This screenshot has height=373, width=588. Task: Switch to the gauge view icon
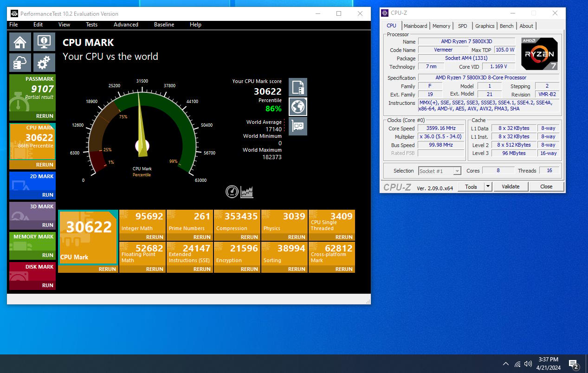click(232, 192)
